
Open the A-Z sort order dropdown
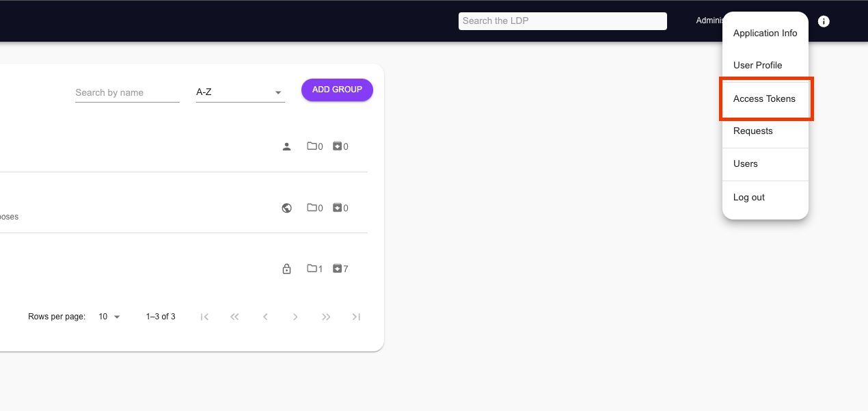point(240,92)
